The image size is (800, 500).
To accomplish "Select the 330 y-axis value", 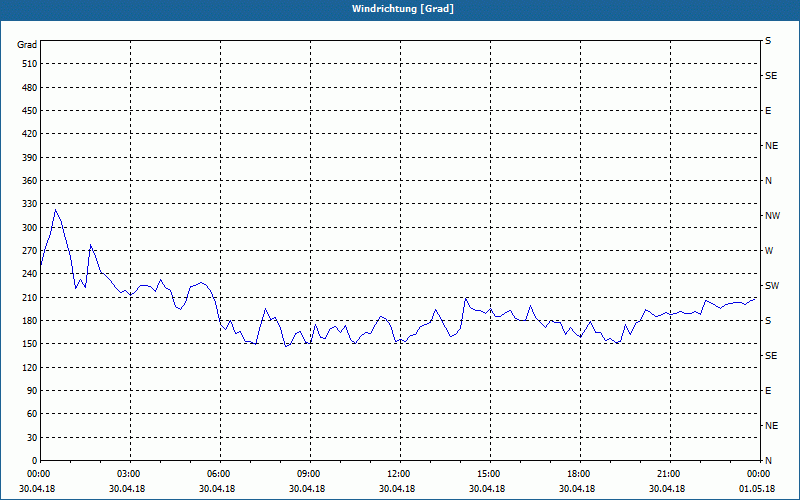I will [x=30, y=204].
